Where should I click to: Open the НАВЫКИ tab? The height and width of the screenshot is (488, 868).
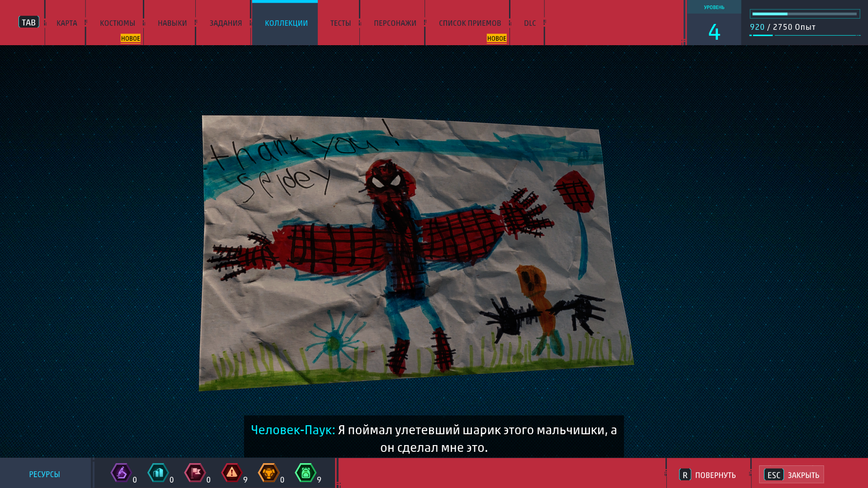[172, 23]
